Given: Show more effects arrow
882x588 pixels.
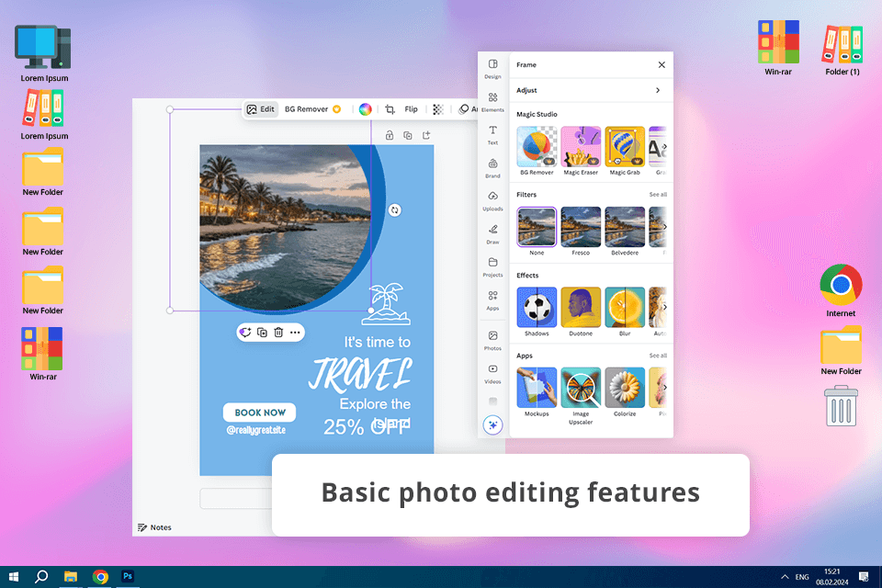Looking at the screenshot, I should [664, 307].
